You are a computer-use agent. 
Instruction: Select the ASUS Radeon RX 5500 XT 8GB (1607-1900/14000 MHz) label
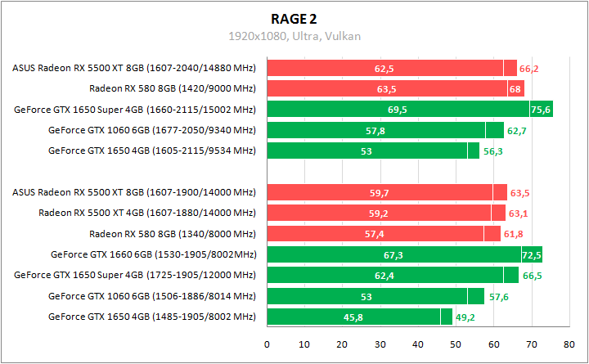pyautogui.click(x=134, y=192)
